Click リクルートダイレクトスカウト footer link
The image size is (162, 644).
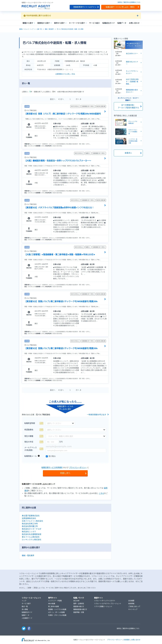pos(105,600)
